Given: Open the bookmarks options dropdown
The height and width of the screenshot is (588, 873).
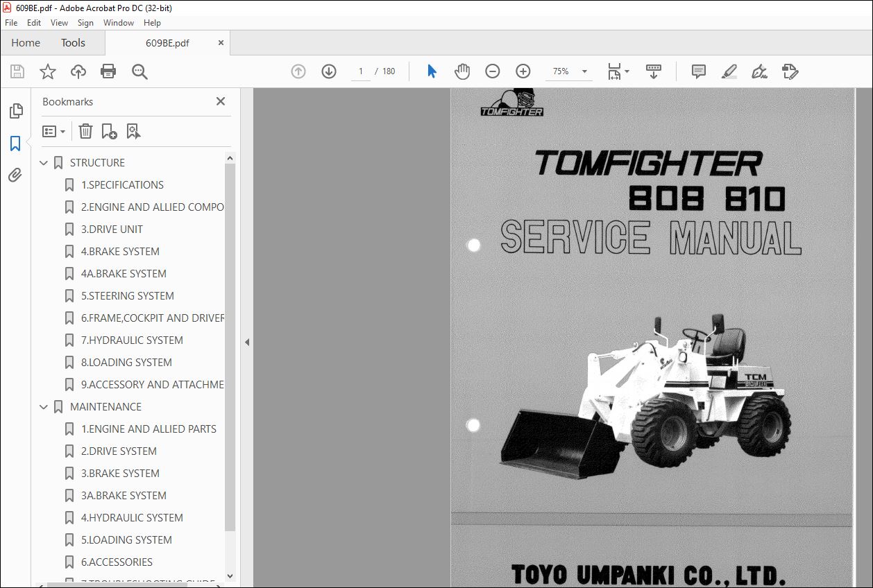Looking at the screenshot, I should click(53, 131).
